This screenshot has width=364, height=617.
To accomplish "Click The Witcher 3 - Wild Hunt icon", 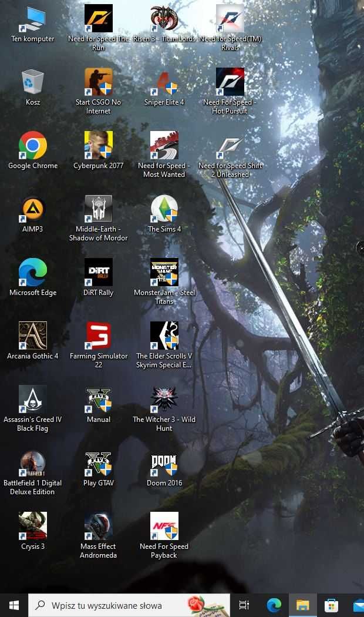I will (x=164, y=399).
